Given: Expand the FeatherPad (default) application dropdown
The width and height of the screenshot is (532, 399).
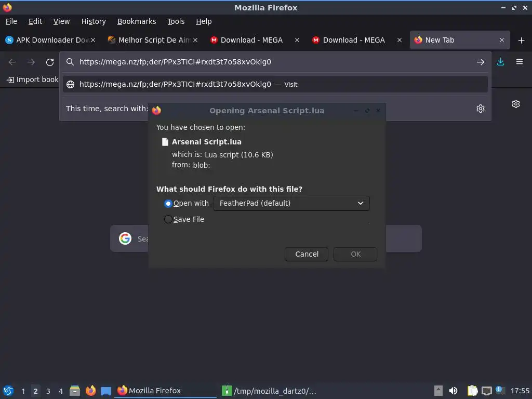Looking at the screenshot, I should 291,203.
